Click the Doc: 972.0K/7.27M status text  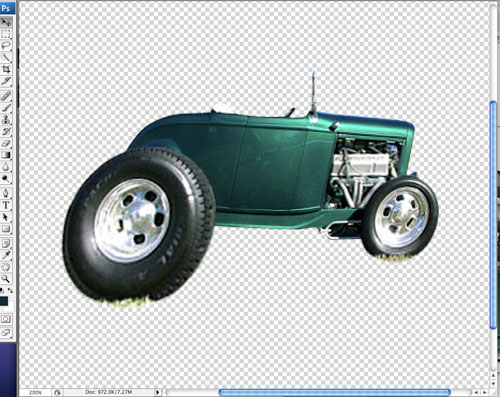109,392
